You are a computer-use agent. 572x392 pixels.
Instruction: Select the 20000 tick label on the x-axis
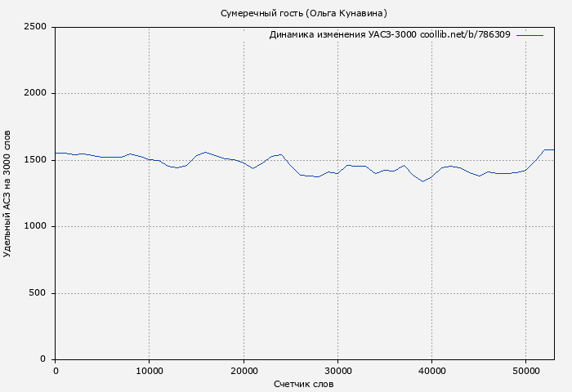pos(244,371)
